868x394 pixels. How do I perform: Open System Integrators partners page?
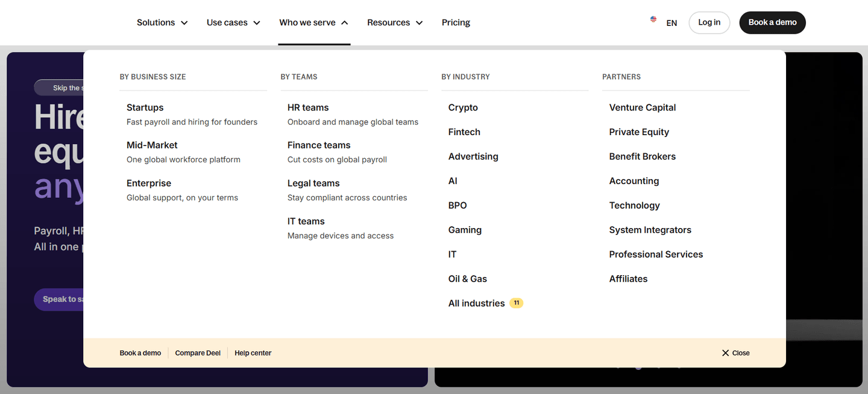click(650, 230)
